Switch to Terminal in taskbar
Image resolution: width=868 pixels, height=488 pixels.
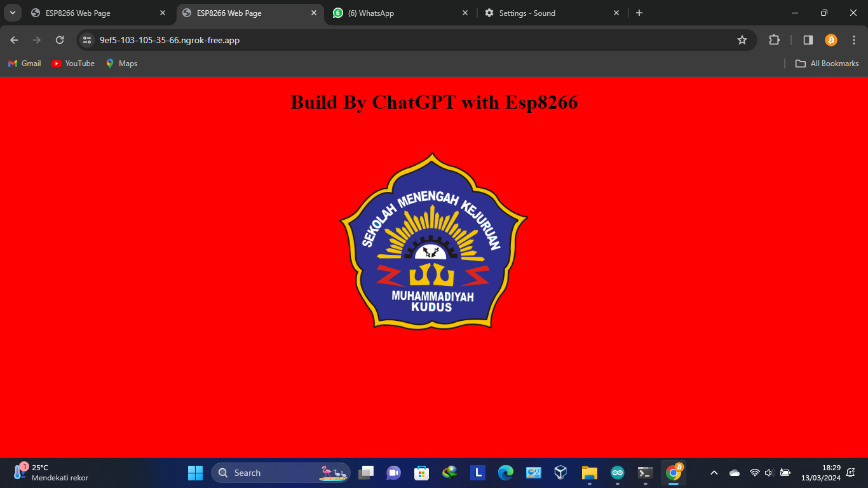coord(645,473)
